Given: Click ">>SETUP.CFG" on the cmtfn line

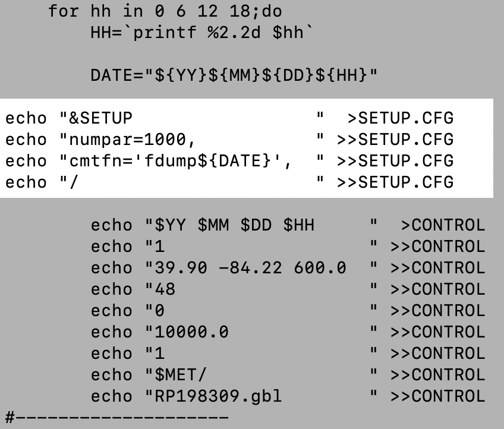Looking at the screenshot, I should 395,161.
